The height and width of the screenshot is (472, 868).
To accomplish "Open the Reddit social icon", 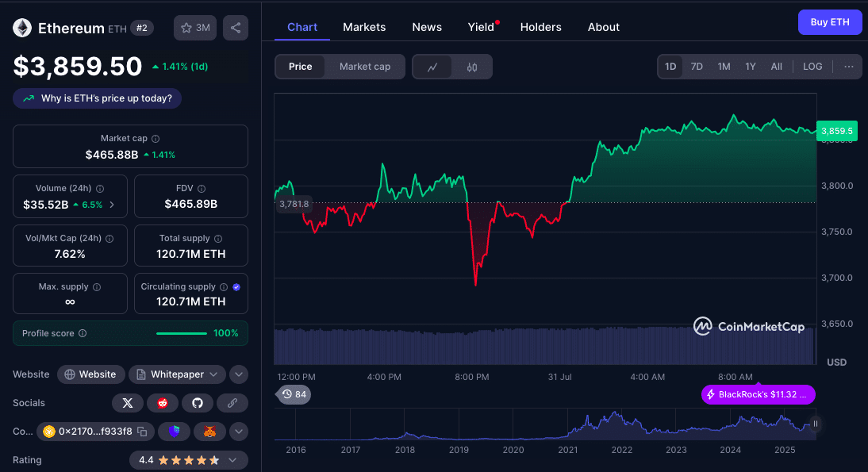I will [163, 403].
